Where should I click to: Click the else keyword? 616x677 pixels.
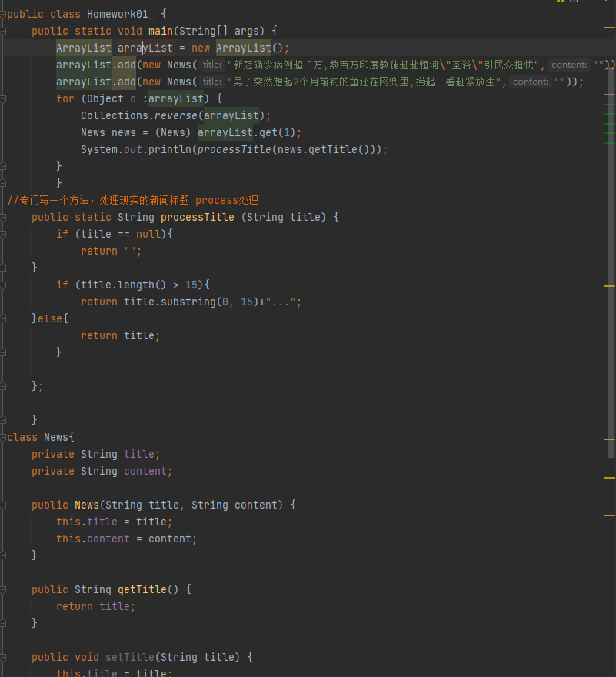pos(50,318)
